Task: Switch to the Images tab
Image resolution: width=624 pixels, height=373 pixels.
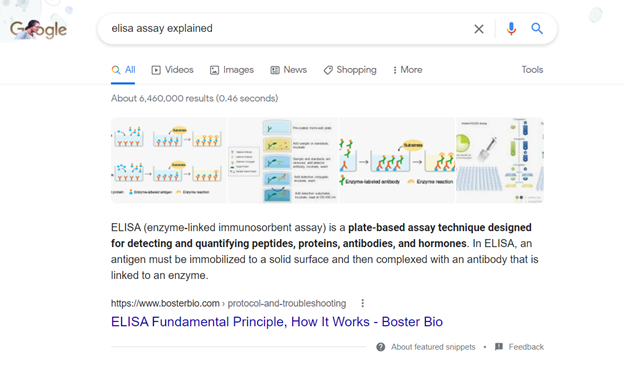Action: [x=232, y=70]
